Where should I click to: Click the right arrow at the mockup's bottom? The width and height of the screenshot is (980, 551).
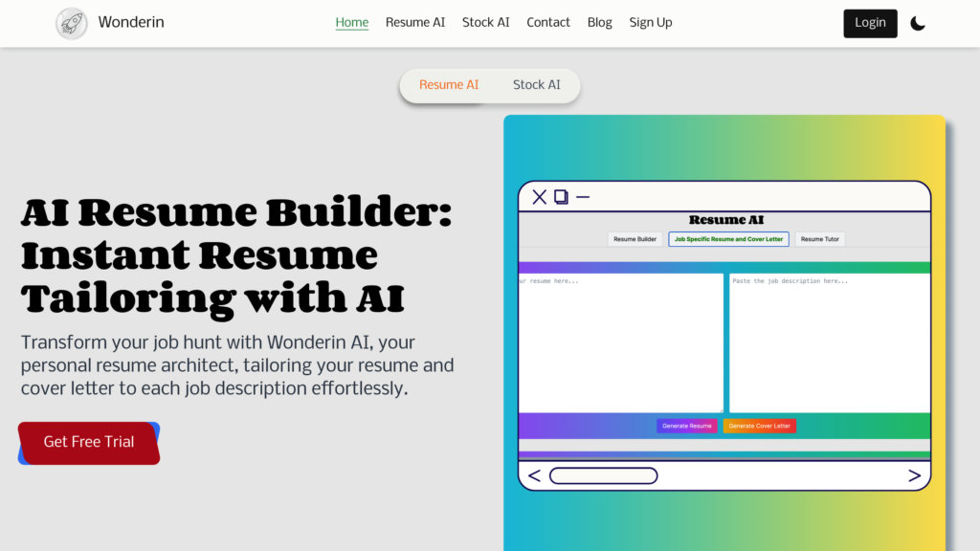[x=914, y=476]
